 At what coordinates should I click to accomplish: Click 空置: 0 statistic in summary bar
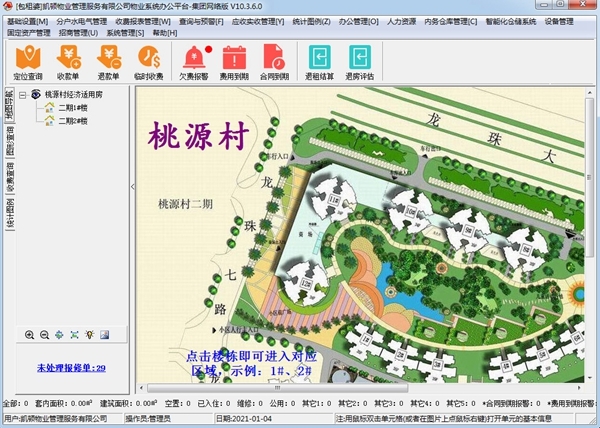[178, 403]
